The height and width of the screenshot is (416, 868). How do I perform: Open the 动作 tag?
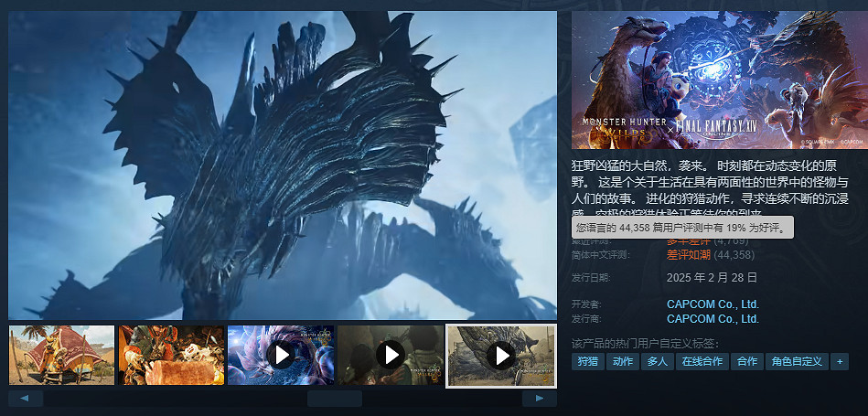pos(622,361)
